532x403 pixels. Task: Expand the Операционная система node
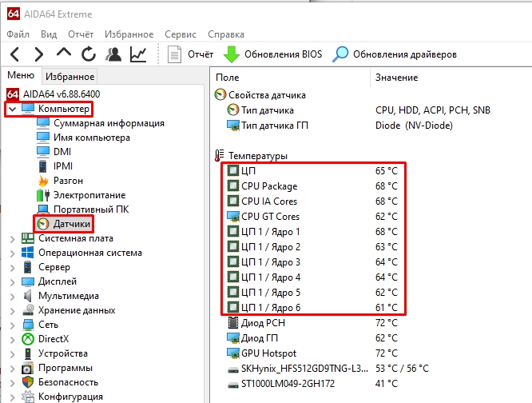[12, 253]
